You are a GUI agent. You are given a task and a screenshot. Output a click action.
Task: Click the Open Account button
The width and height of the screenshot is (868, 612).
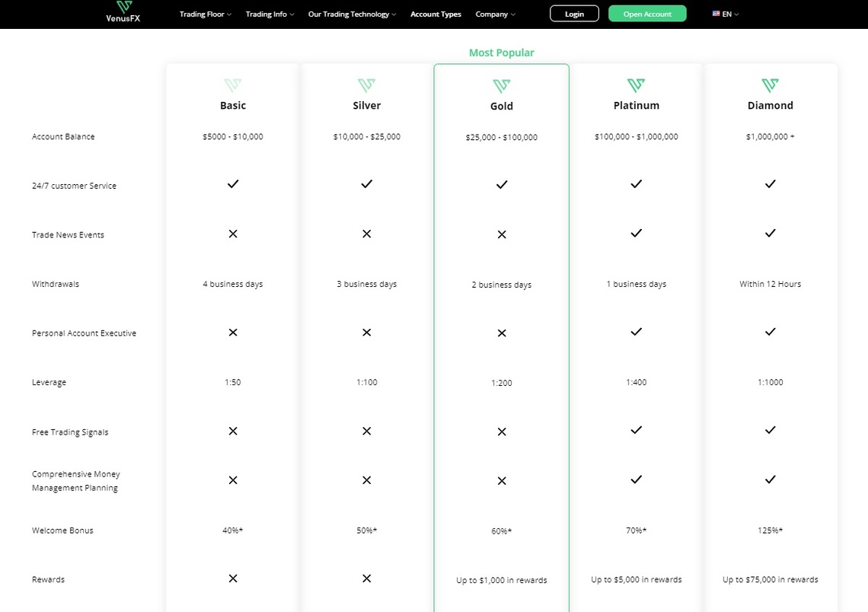click(x=647, y=14)
